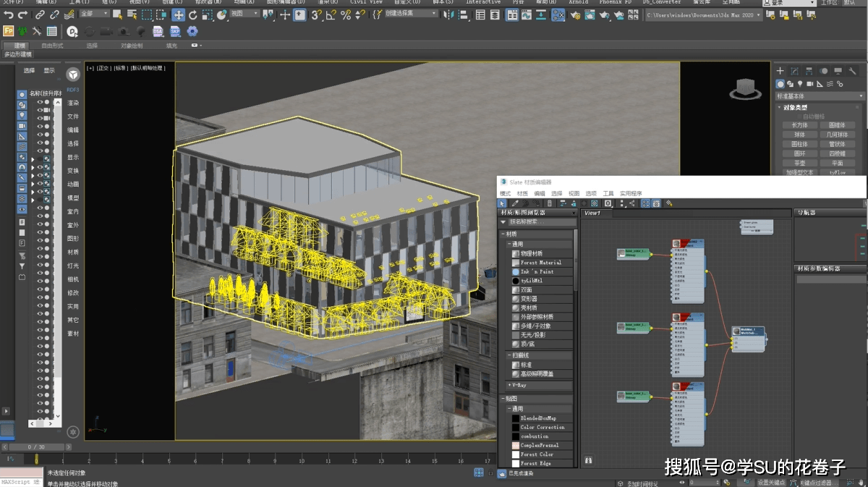
Task: Select Forest Material in material browser
Action: tap(541, 263)
